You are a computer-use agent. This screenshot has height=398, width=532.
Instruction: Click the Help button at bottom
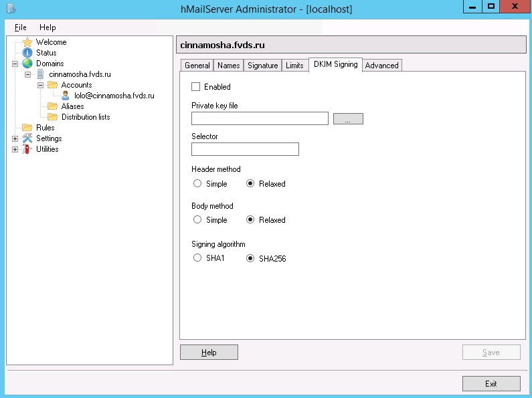click(x=209, y=353)
